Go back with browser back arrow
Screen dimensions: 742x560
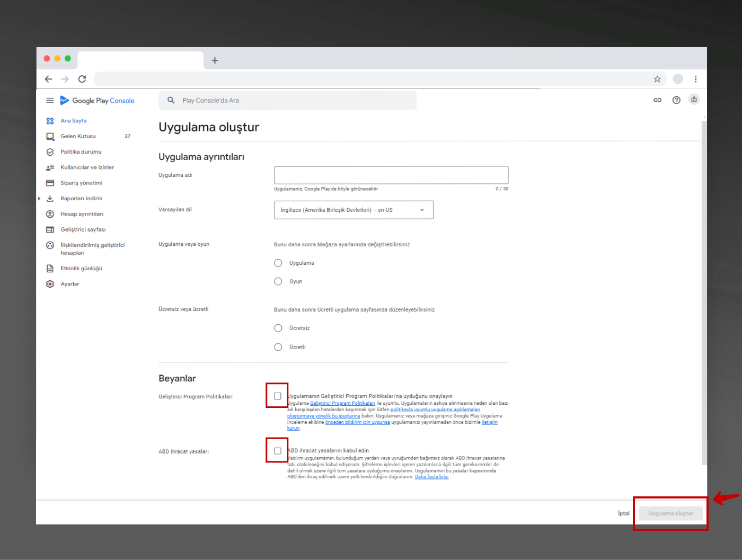(x=48, y=79)
